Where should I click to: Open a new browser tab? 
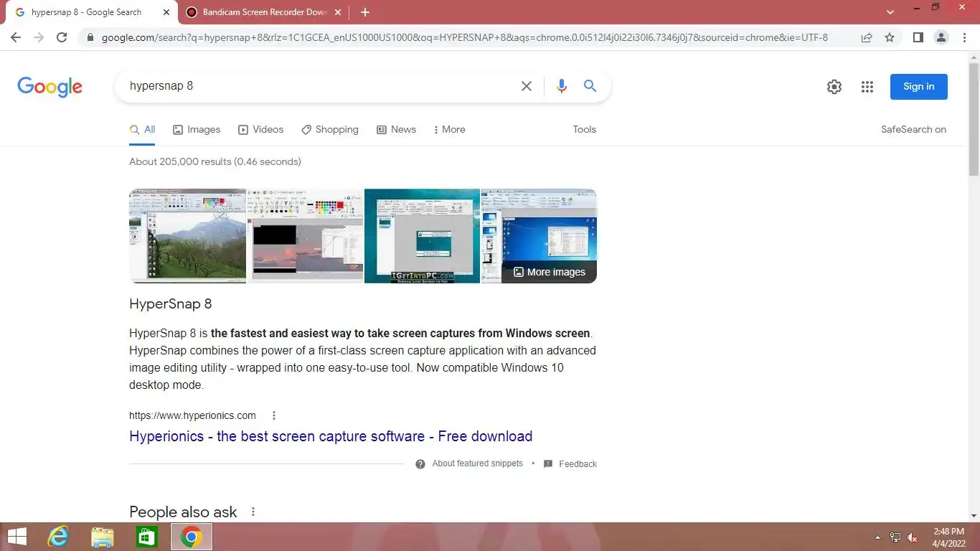click(x=365, y=12)
